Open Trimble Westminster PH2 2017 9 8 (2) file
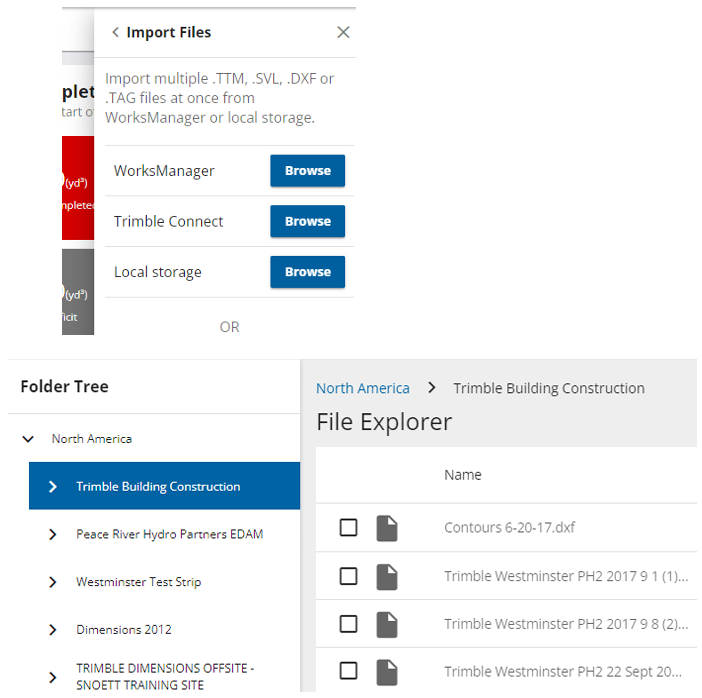The height and width of the screenshot is (698, 702). (566, 624)
